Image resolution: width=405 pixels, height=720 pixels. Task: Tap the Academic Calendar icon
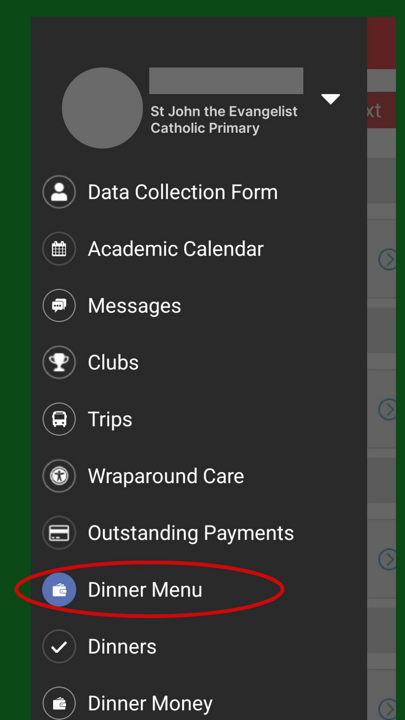point(59,249)
